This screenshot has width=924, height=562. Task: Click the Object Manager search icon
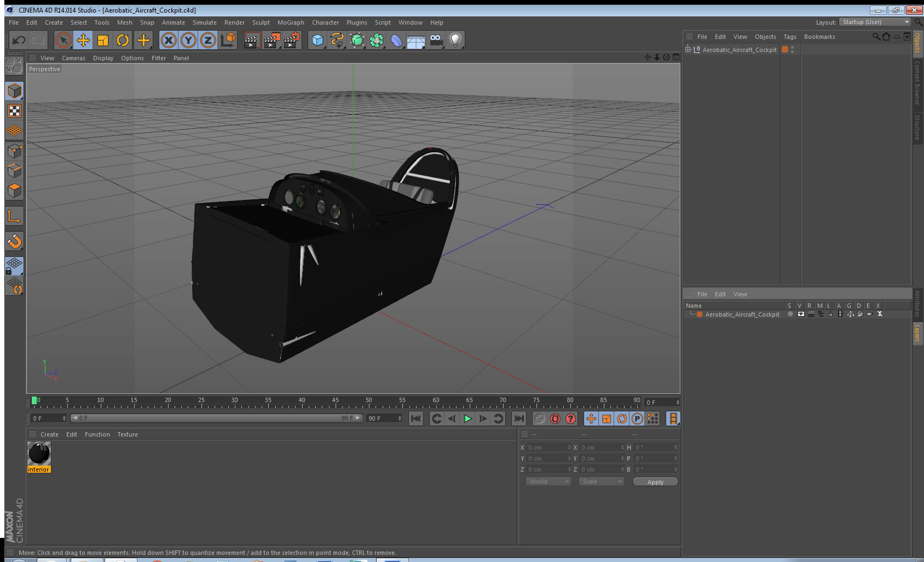pyautogui.click(x=876, y=37)
